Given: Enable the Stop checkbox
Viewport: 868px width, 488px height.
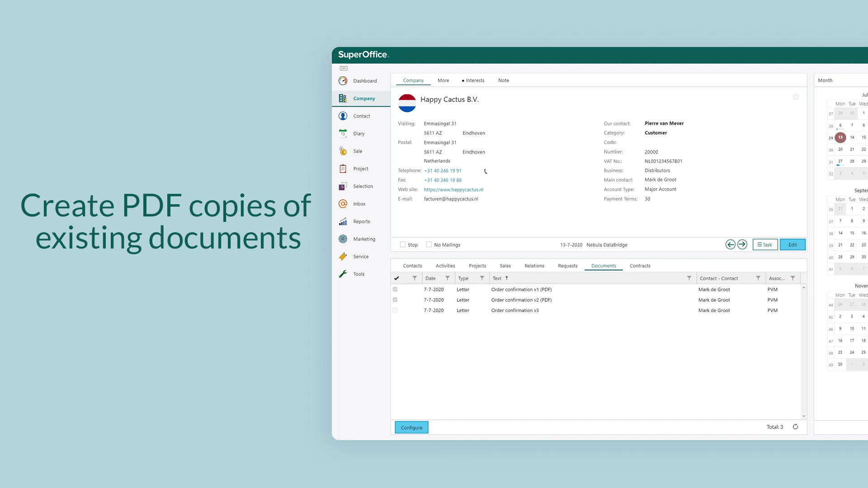Looking at the screenshot, I should tap(402, 244).
